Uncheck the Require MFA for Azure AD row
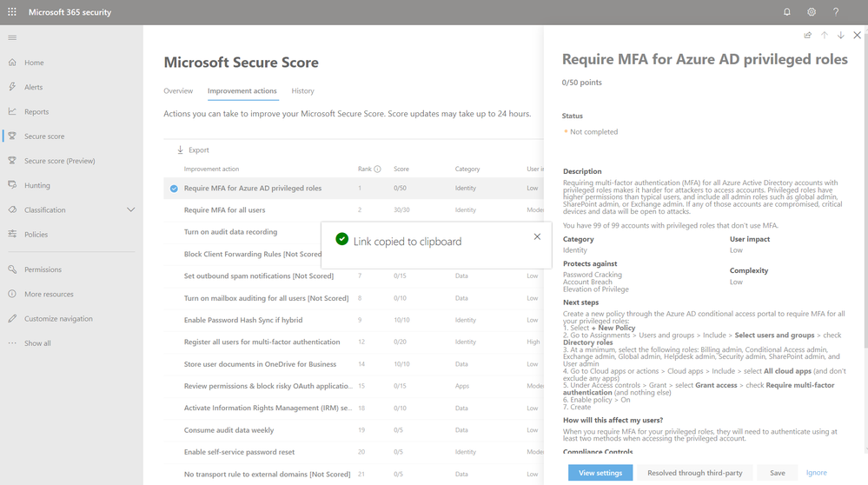The image size is (868, 485). [174, 189]
